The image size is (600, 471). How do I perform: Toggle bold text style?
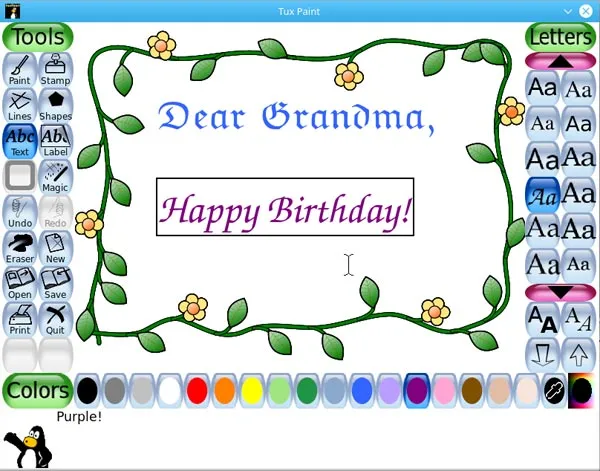[x=543, y=319]
